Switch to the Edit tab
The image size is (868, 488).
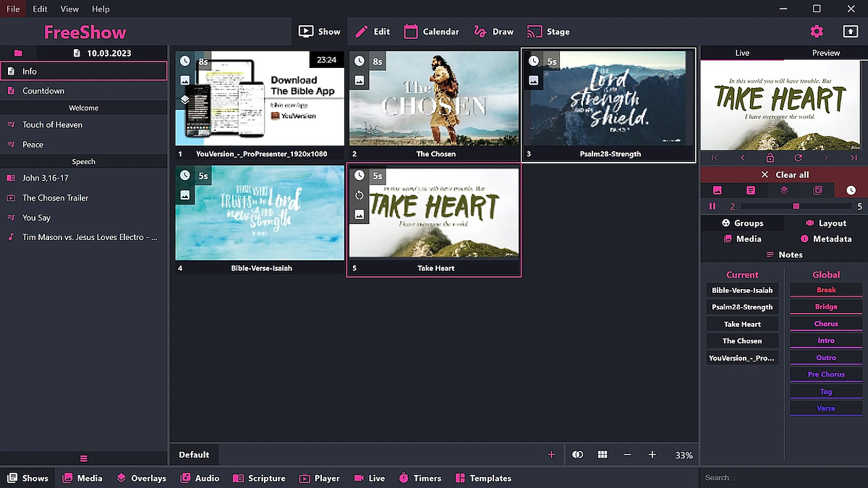pos(373,31)
